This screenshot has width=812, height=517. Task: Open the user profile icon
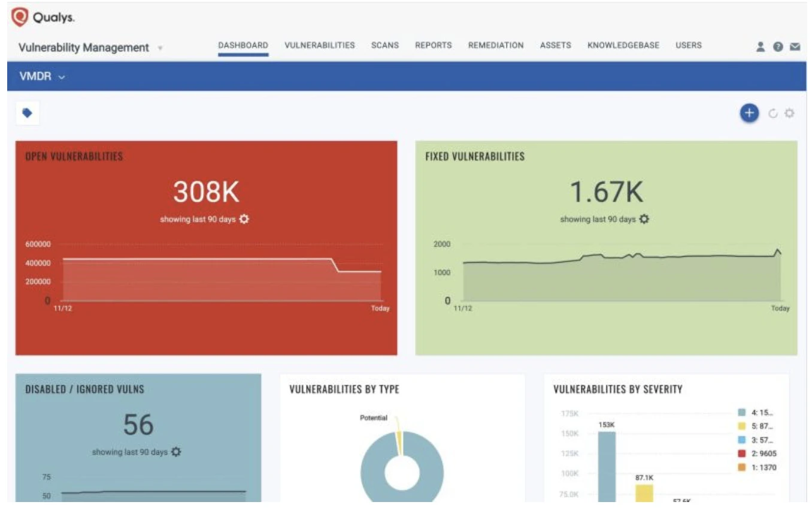point(761,46)
